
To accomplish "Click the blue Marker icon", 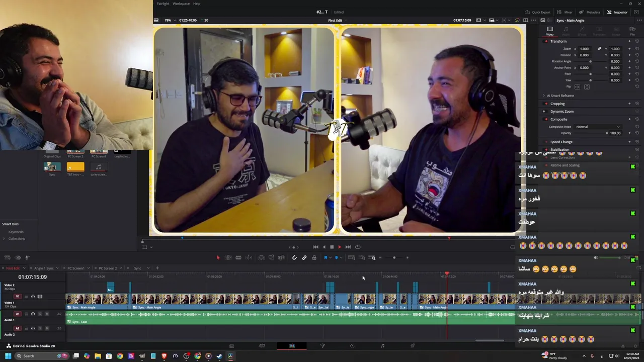I will tap(336, 257).
